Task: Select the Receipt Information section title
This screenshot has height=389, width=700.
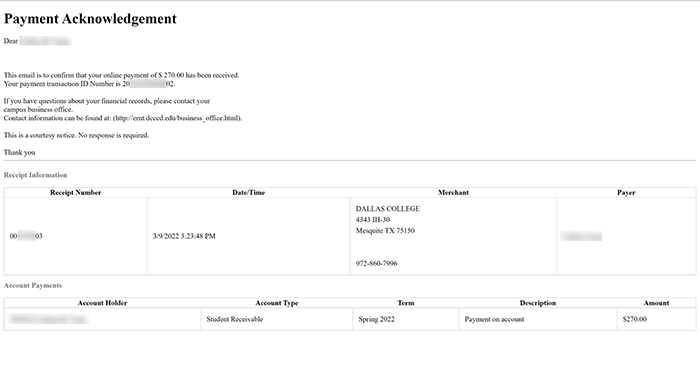Action: click(x=35, y=175)
